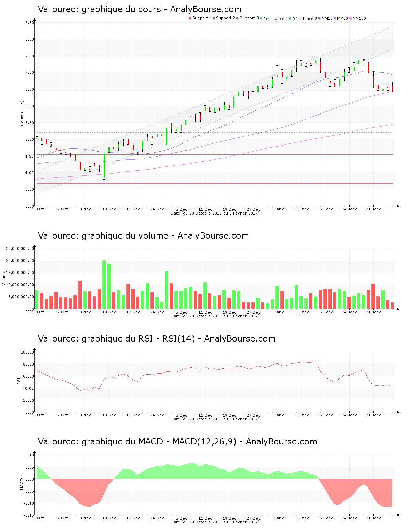Viewport: 412px width, 532px height.
Task: Click the Support 1 legend color square
Action: [x=190, y=18]
